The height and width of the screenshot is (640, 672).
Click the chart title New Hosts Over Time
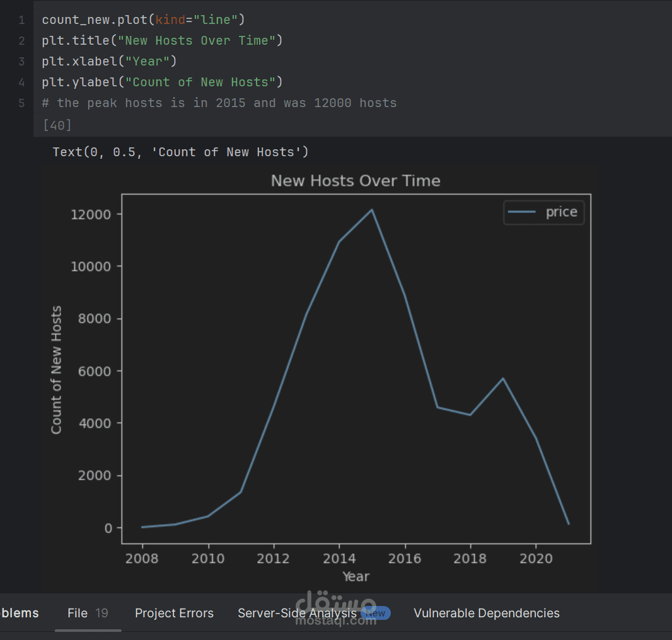(x=356, y=181)
